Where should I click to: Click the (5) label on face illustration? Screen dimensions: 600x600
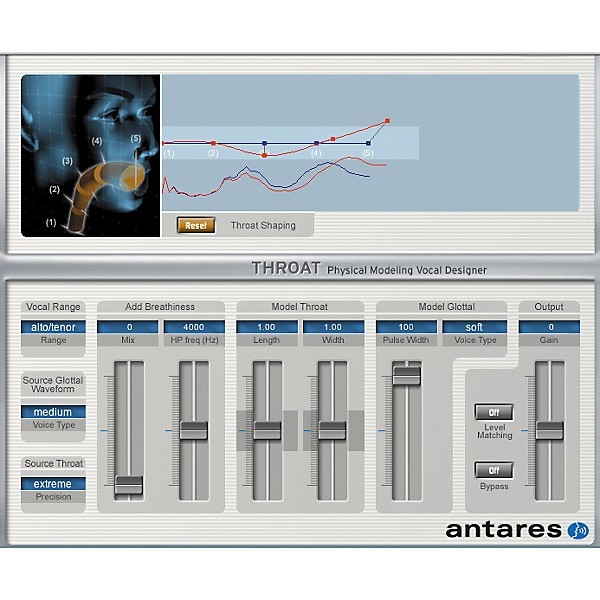click(136, 138)
